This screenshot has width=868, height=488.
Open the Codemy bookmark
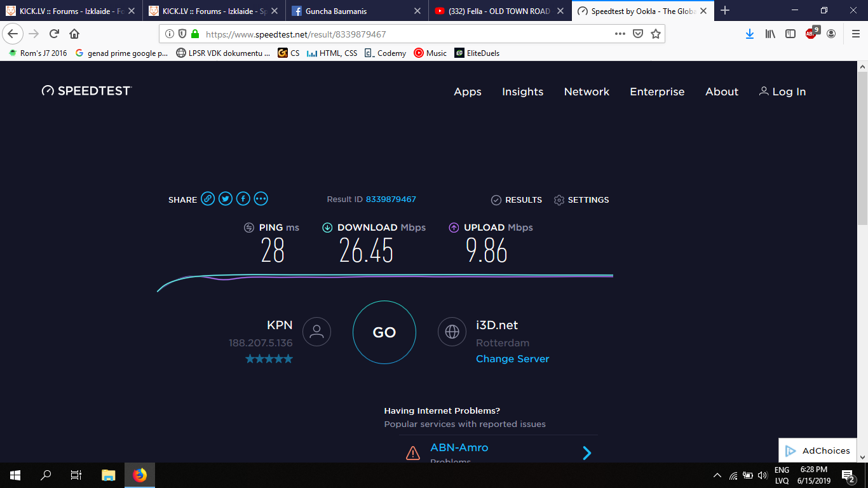click(385, 53)
